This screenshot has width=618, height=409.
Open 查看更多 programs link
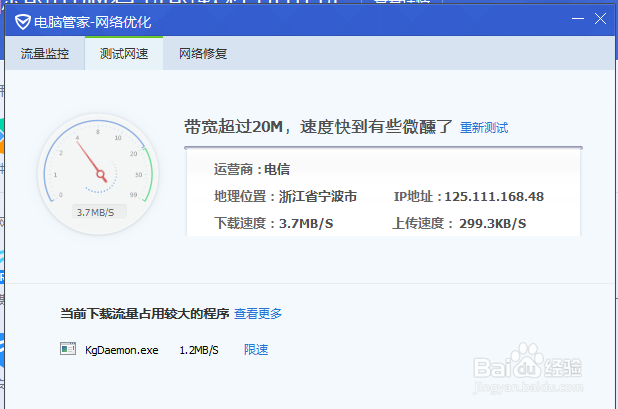tap(258, 314)
